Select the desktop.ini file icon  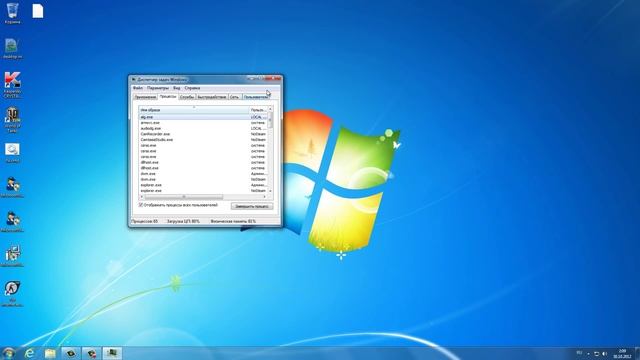pos(12,48)
